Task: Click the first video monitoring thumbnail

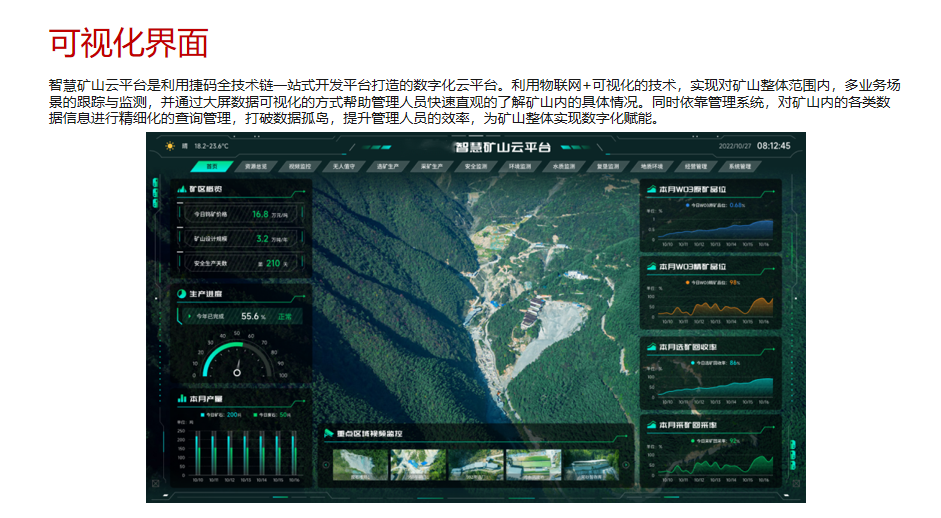Action: point(358,464)
